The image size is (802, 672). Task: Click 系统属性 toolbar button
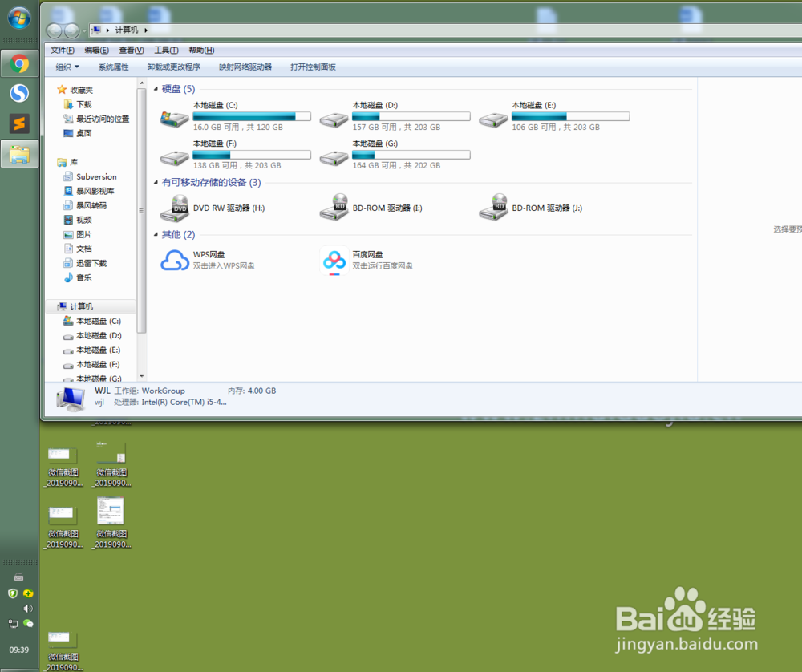[x=114, y=67]
